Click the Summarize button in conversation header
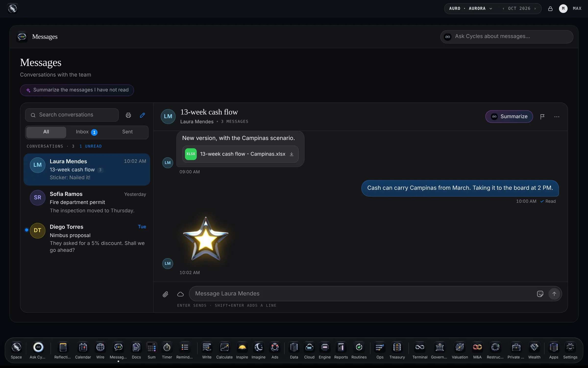Image resolution: width=588 pixels, height=368 pixels. pyautogui.click(x=509, y=117)
